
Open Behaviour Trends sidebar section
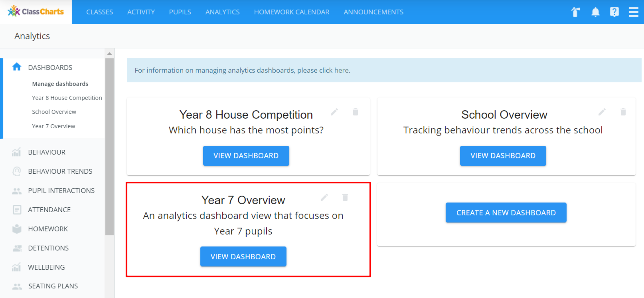click(x=60, y=171)
